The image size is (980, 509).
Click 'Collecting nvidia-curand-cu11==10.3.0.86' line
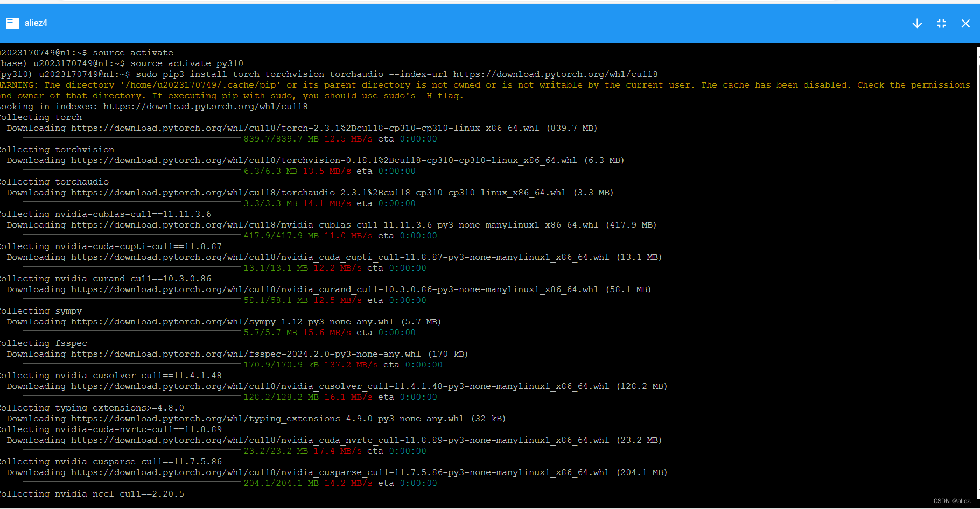106,279
